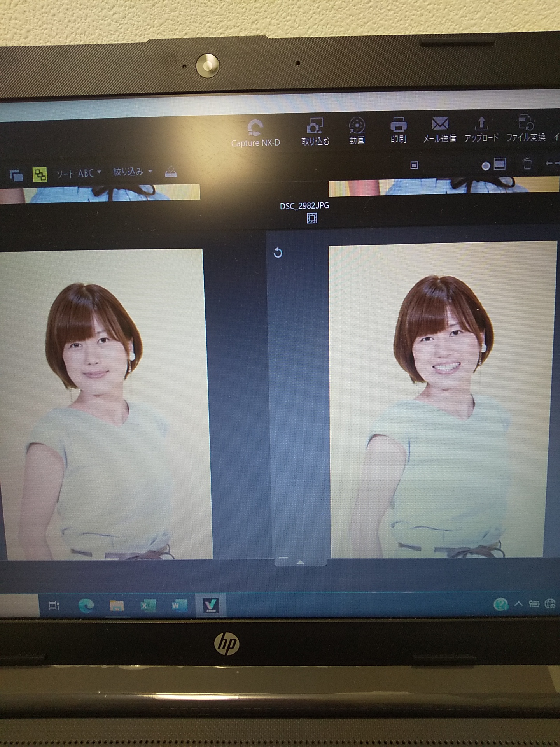Toggle the green linked-squares compare icon
The width and height of the screenshot is (560, 747).
pos(40,174)
